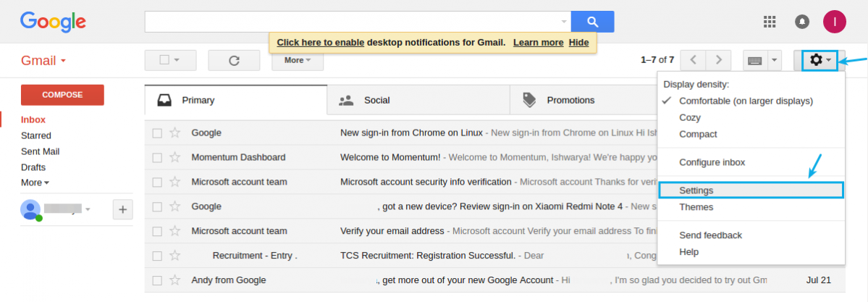Star the Momentum Dashboard email

(175, 157)
